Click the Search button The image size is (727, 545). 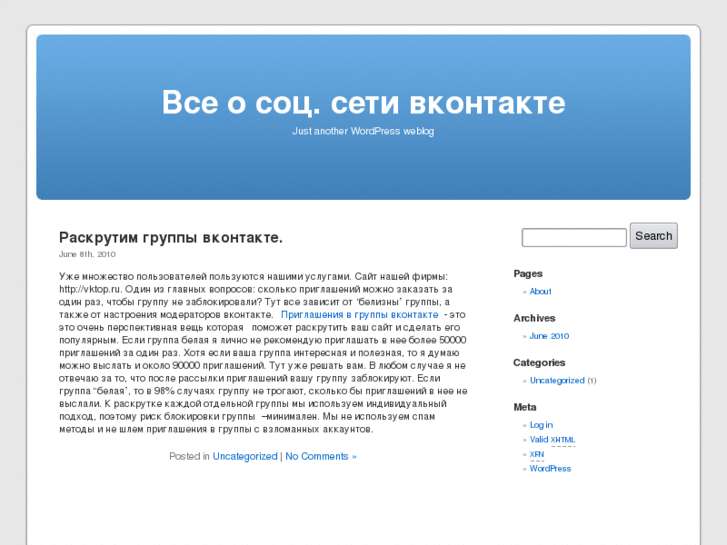653,236
